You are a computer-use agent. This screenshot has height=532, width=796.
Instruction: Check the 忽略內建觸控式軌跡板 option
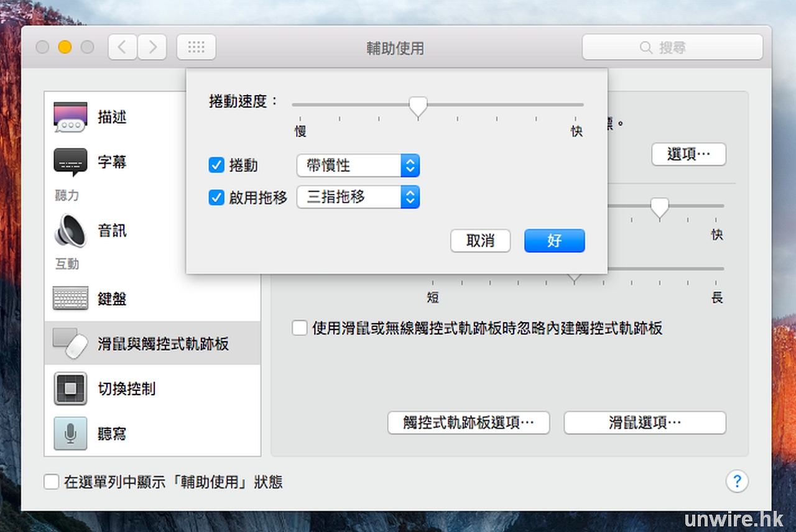[x=300, y=328]
